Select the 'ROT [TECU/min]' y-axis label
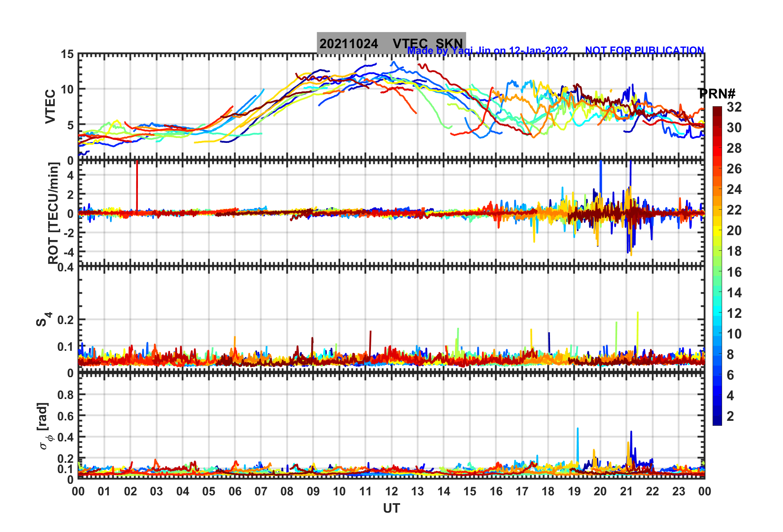Viewport: 783px width, 532px height. pos(53,213)
